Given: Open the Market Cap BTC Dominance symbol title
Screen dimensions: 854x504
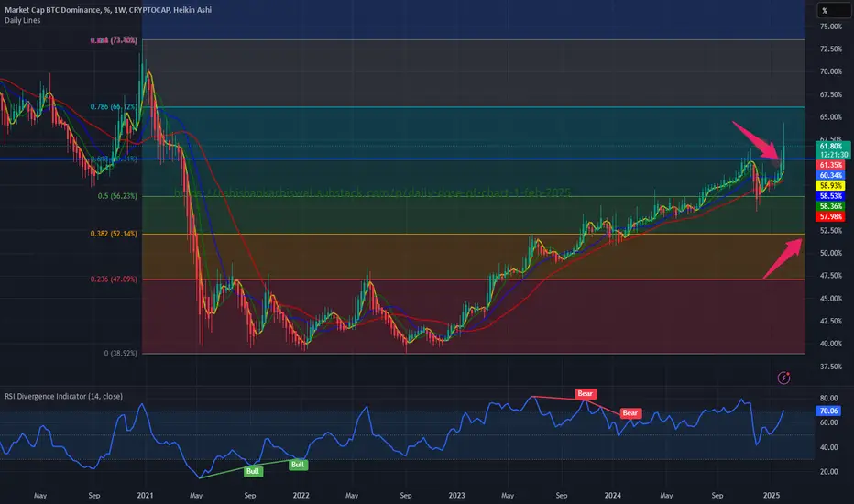Looking at the screenshot, I should (108, 10).
